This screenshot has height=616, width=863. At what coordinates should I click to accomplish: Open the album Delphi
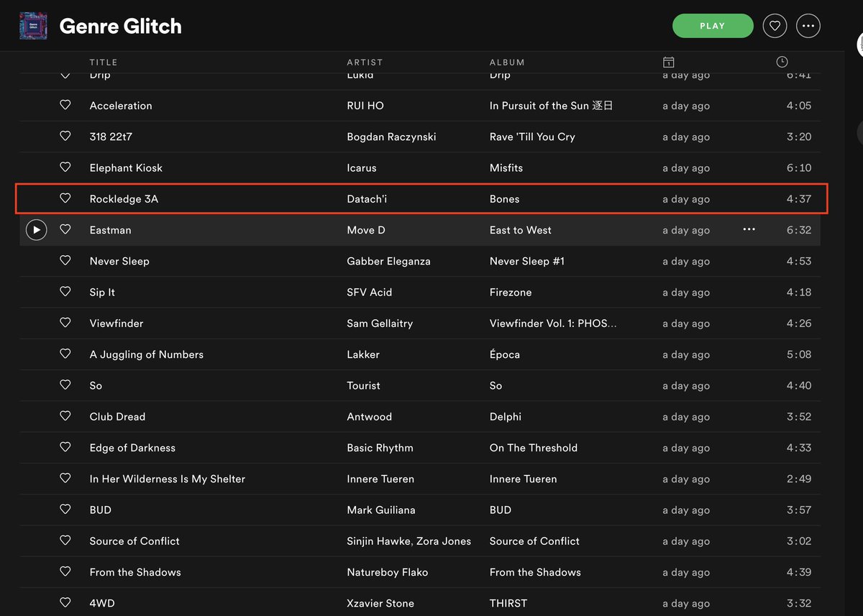click(506, 417)
